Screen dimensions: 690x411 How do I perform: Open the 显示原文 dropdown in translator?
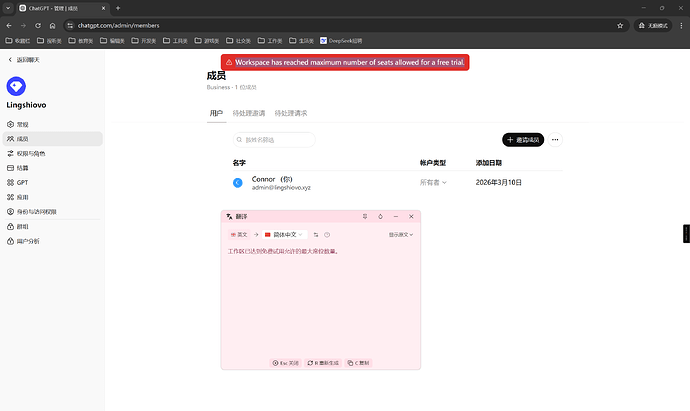[400, 235]
